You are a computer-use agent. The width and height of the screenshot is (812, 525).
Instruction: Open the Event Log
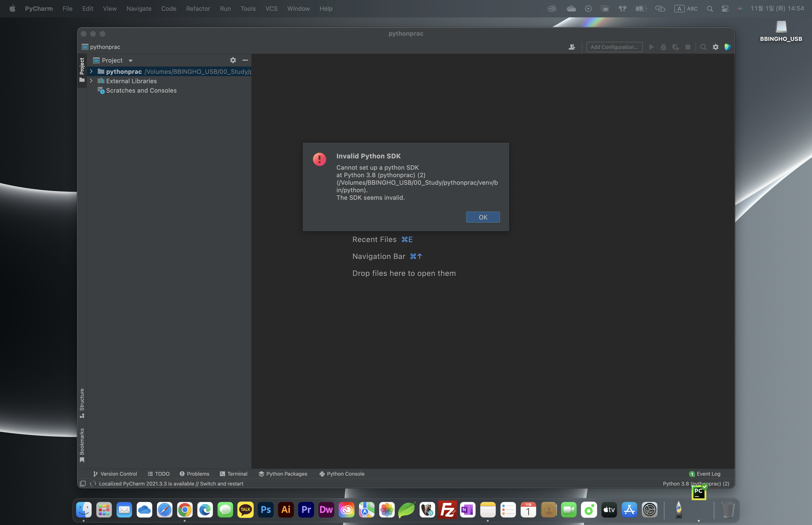coord(705,474)
